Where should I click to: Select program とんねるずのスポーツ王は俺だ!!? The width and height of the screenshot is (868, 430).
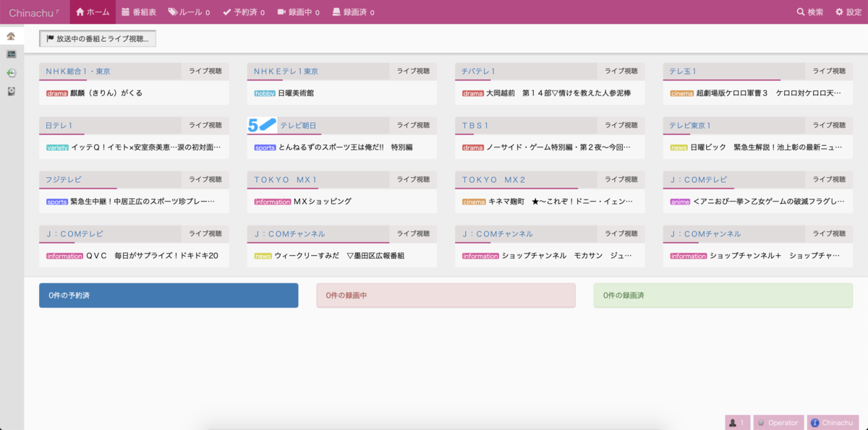click(345, 147)
